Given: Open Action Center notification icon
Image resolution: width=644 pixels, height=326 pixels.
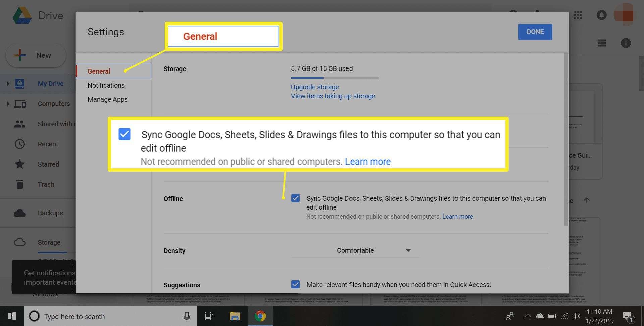Looking at the screenshot, I should point(628,316).
